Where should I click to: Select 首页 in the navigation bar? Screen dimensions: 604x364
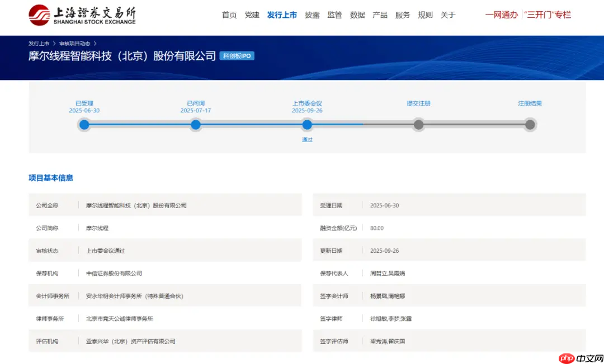coord(229,15)
